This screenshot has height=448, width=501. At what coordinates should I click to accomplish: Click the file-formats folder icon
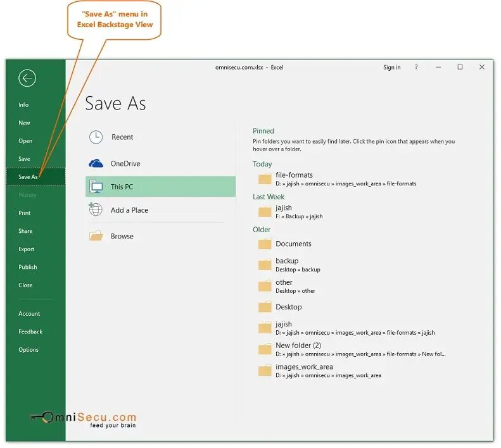click(x=265, y=179)
